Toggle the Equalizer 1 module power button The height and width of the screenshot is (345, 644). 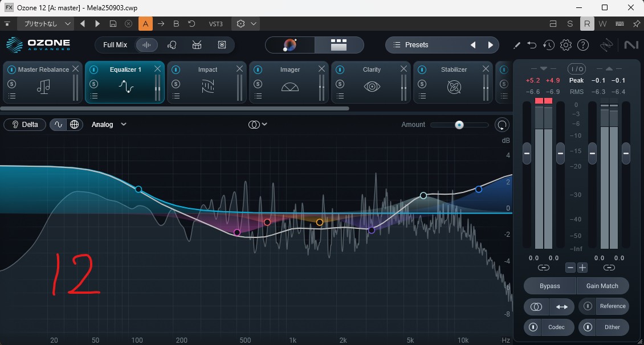[93, 69]
